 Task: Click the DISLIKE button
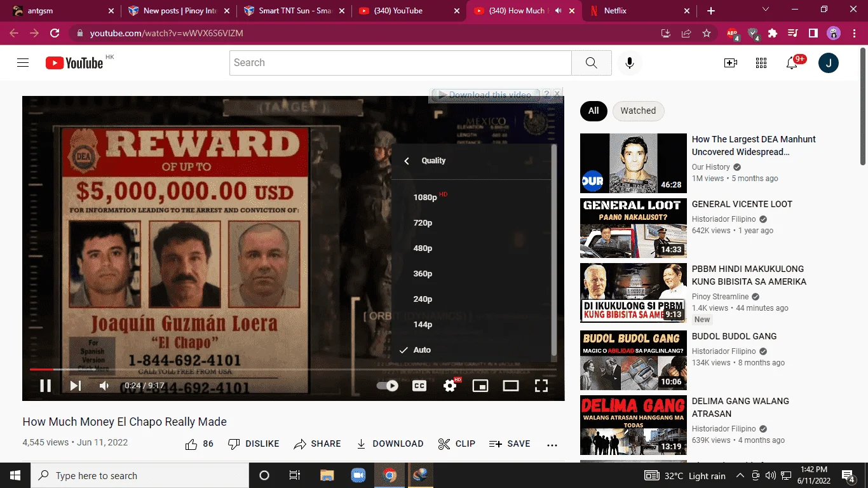(x=254, y=444)
